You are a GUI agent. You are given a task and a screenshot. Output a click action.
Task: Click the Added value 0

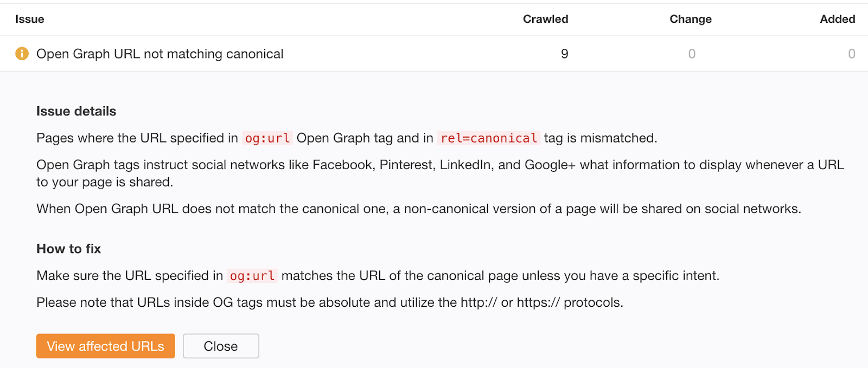[x=851, y=54]
